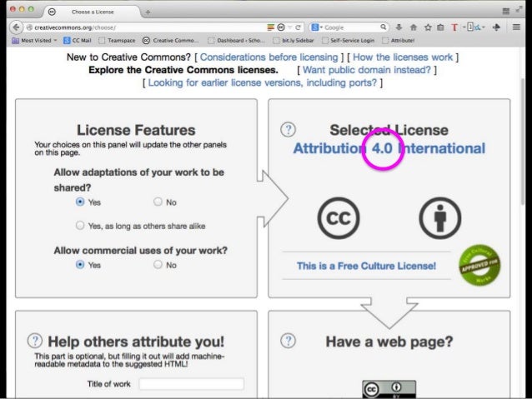Select No for allowing adaptations

tap(158, 202)
